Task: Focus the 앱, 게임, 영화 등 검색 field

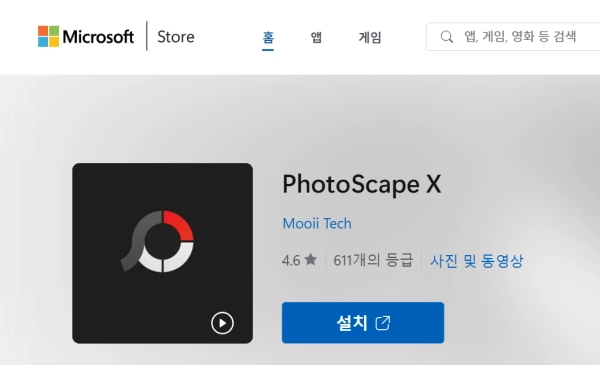Action: [513, 37]
